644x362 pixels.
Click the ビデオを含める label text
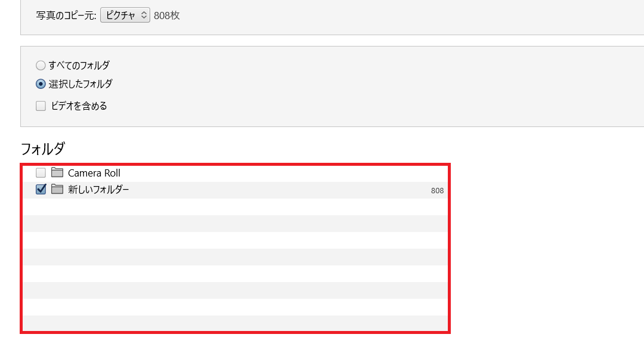click(79, 106)
